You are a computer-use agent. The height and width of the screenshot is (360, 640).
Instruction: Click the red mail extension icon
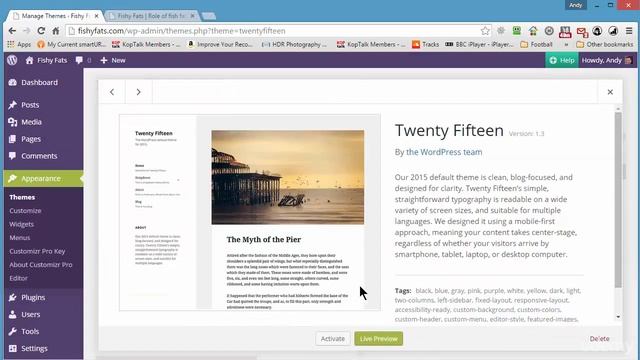click(x=582, y=31)
